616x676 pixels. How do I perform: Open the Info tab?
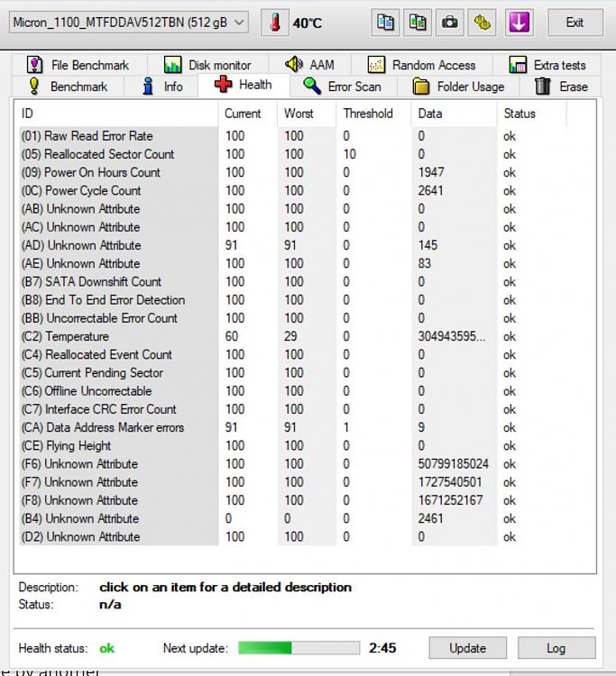161,87
